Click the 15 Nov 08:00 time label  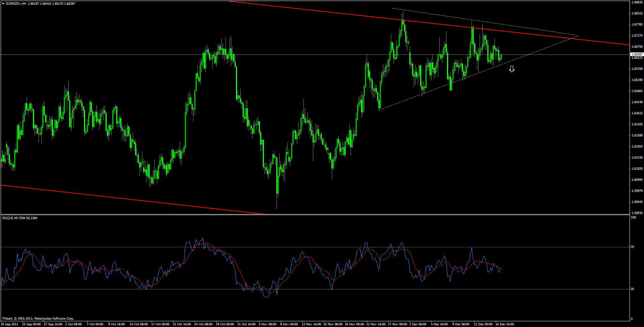[x=333, y=324]
